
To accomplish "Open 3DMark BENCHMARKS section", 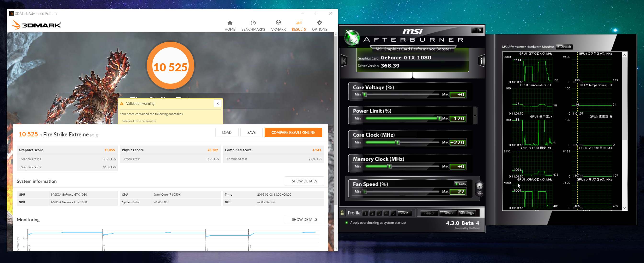I will [253, 26].
